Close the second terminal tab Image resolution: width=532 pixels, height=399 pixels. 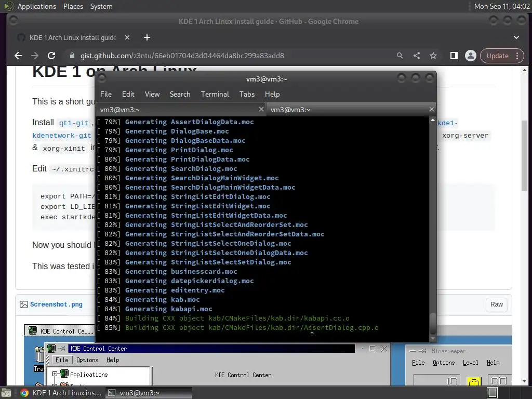[x=431, y=109]
